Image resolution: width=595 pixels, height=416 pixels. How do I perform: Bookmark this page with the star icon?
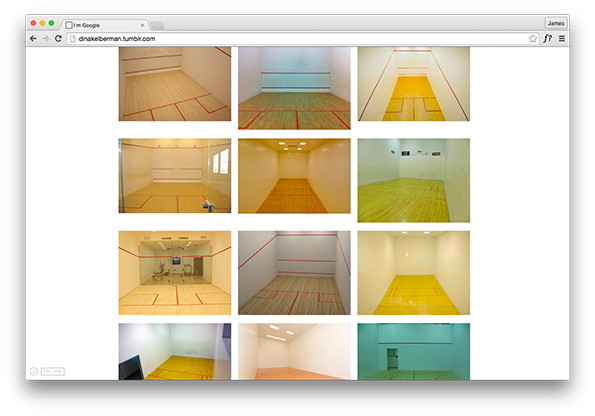pos(533,39)
